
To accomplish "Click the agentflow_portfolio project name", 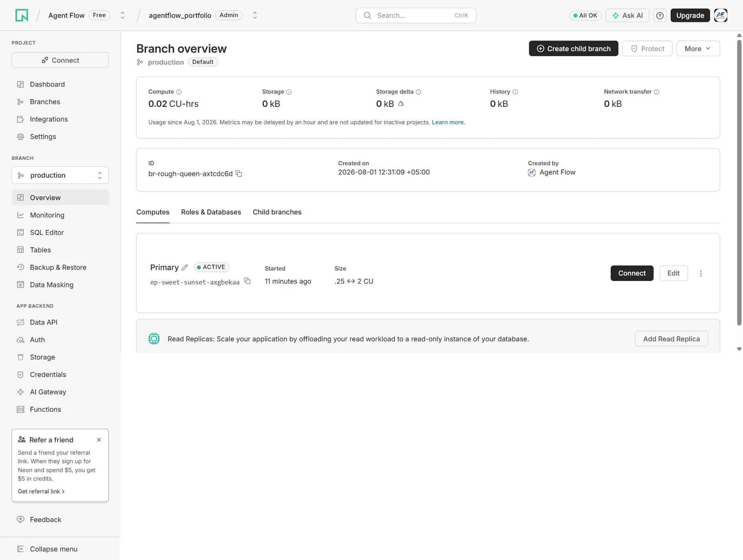I will pos(180,15).
